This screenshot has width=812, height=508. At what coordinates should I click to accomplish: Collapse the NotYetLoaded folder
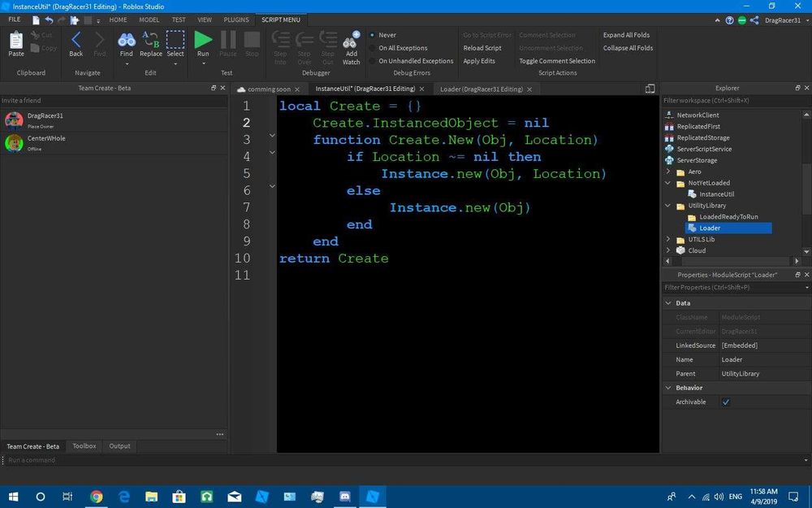tap(667, 182)
